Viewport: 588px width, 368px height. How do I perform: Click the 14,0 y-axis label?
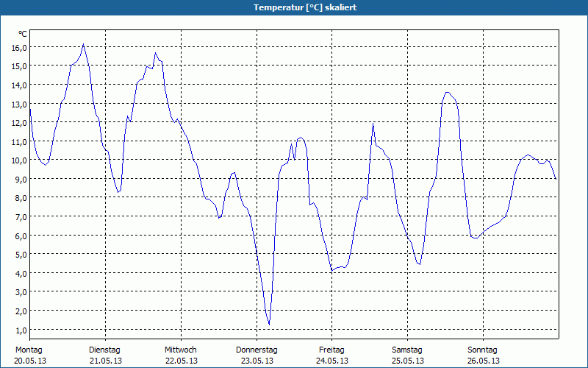tap(19, 85)
